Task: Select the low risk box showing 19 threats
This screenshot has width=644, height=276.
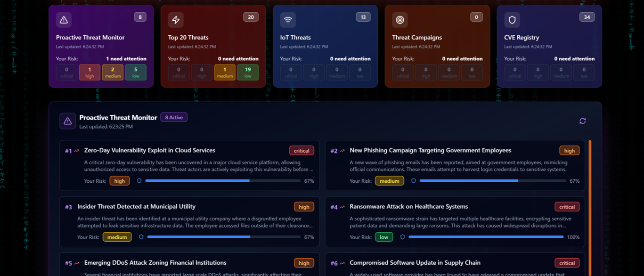Action: 248,73
